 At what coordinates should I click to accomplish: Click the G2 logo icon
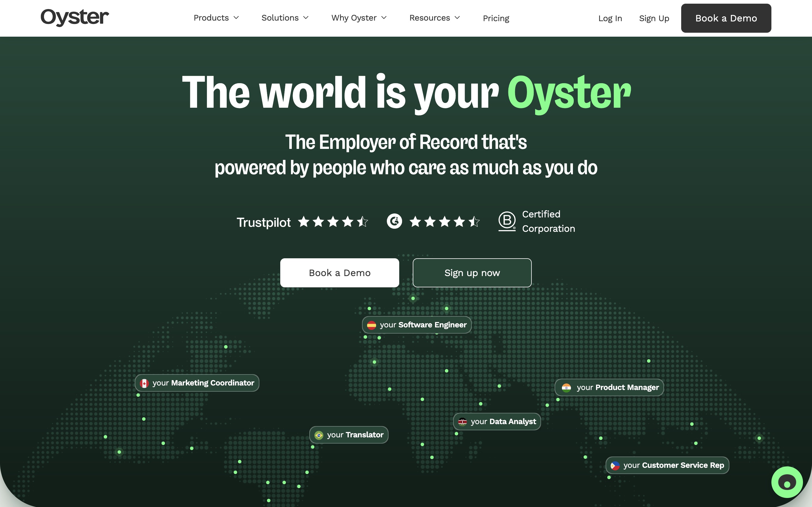[394, 221]
